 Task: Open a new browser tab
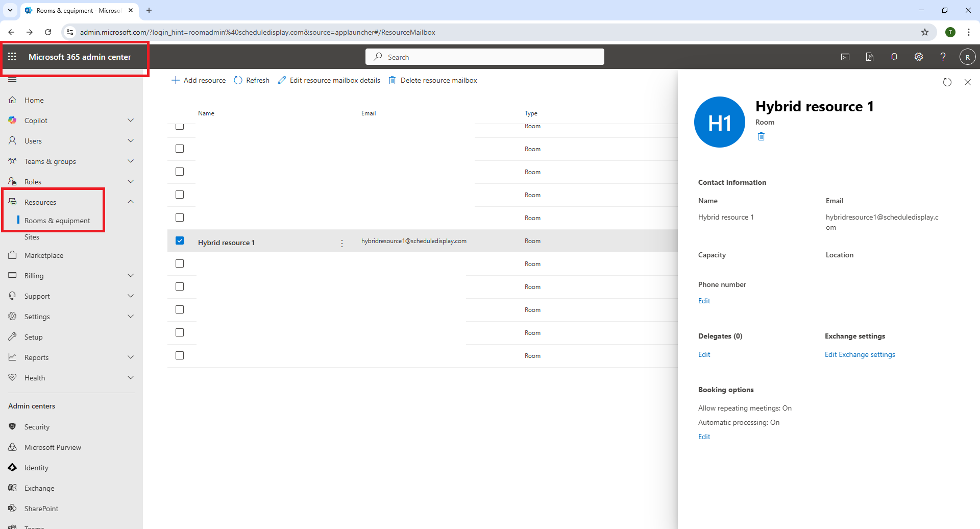tap(149, 10)
